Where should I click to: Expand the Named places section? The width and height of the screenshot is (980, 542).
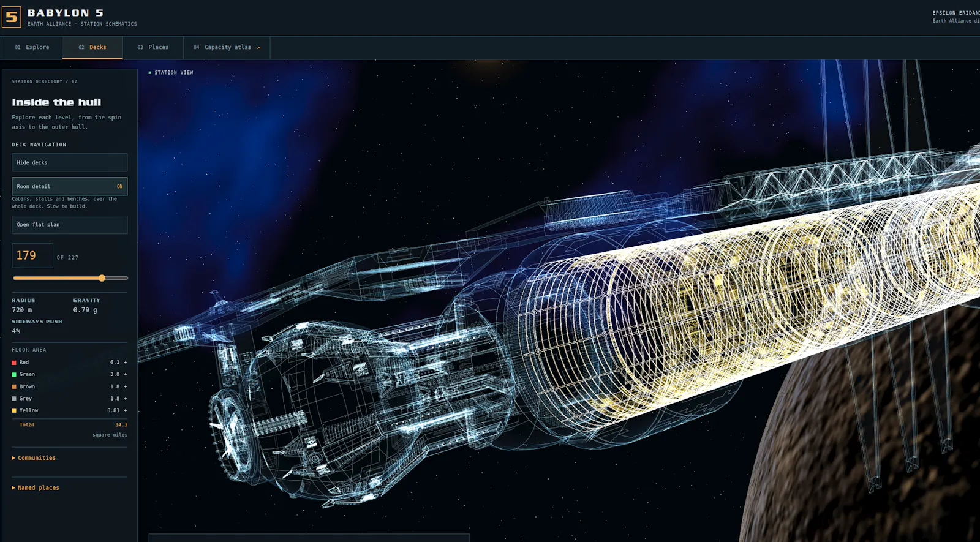36,488
